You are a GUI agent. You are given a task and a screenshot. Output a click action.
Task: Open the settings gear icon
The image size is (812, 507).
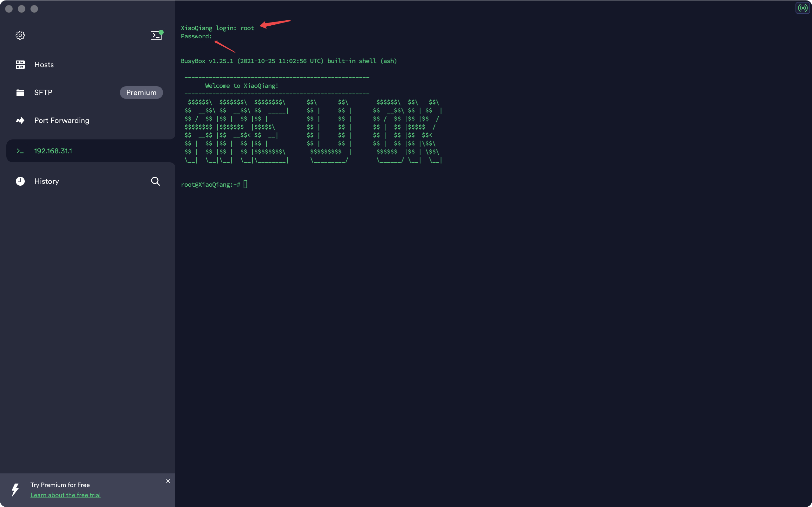pyautogui.click(x=20, y=35)
